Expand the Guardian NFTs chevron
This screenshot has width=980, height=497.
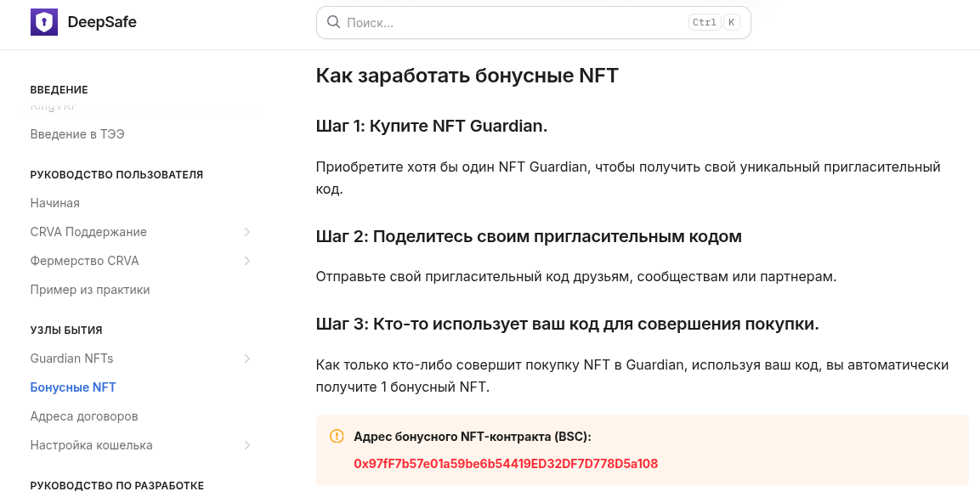(247, 359)
